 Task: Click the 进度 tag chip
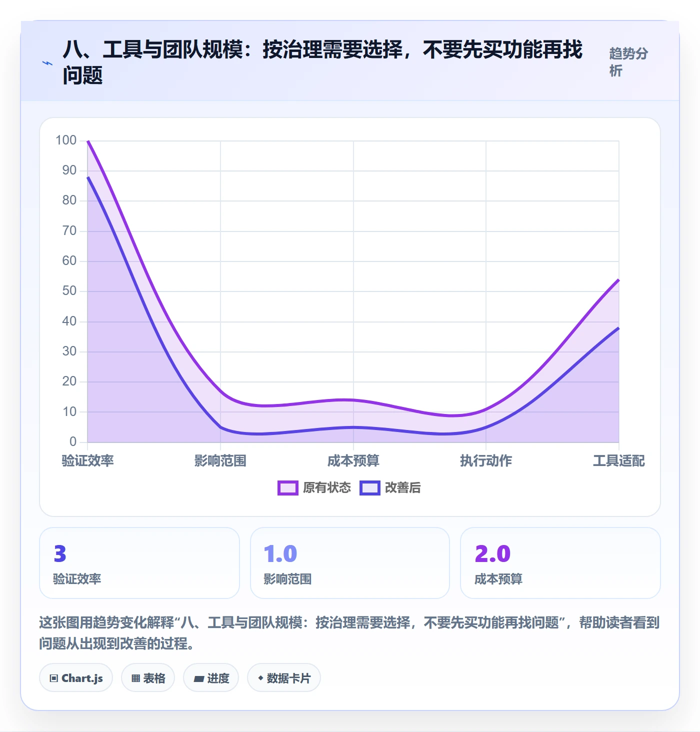(211, 678)
